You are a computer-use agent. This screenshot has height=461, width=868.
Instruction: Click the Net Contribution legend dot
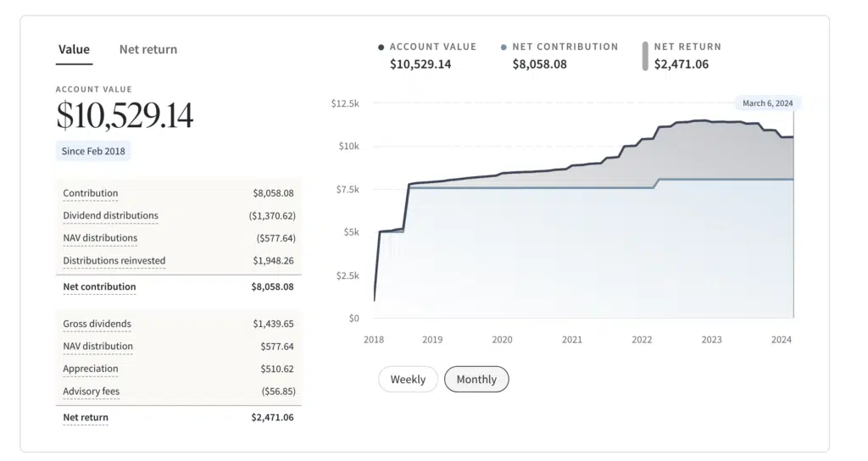(x=504, y=47)
